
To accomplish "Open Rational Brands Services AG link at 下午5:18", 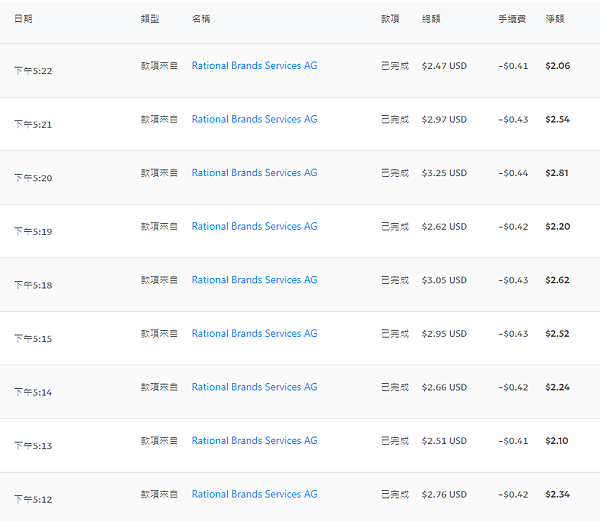I will (x=254, y=280).
